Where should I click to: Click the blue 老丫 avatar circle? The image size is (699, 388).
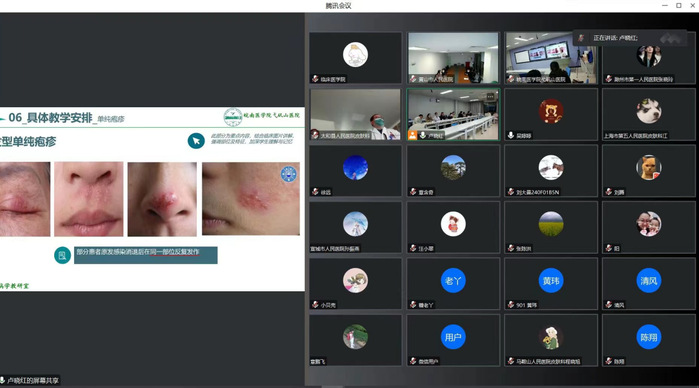[x=453, y=281]
